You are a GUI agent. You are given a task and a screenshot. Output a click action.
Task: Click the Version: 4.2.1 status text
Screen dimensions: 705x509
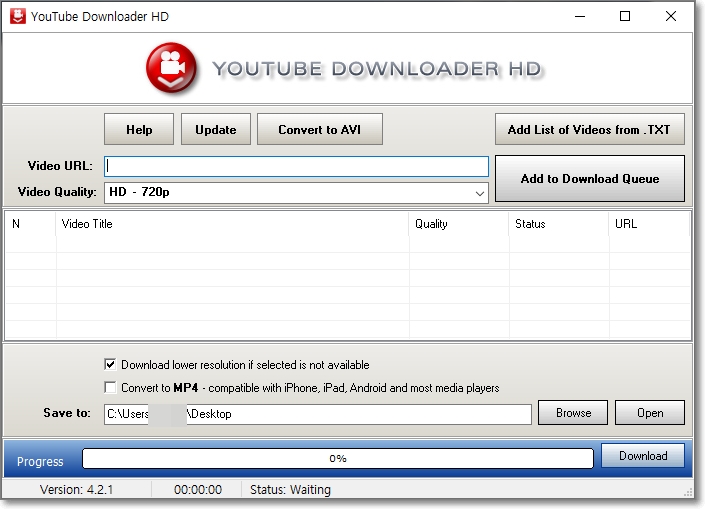[76, 490]
